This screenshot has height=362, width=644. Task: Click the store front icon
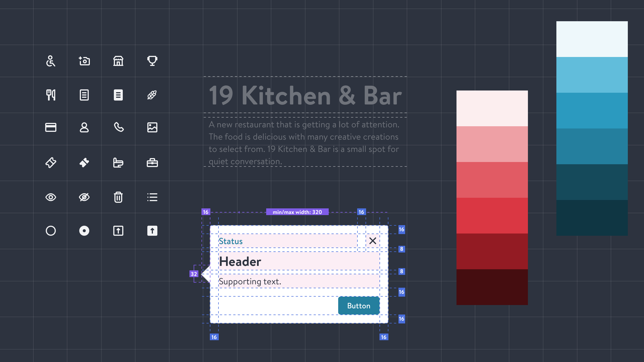coord(118,61)
